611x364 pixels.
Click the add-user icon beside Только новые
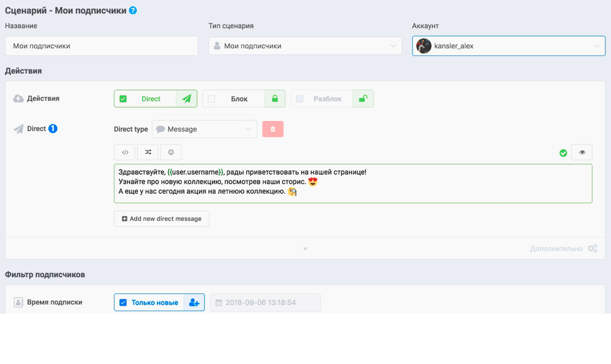[x=194, y=302]
